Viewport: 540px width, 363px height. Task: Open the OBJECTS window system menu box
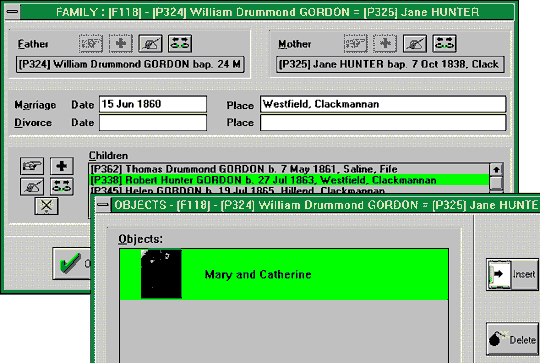point(103,205)
